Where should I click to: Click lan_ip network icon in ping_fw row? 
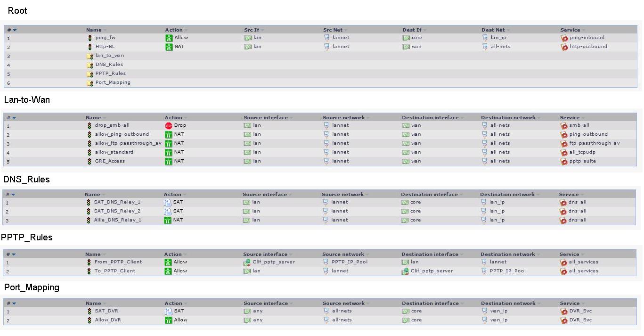pyautogui.click(x=485, y=38)
